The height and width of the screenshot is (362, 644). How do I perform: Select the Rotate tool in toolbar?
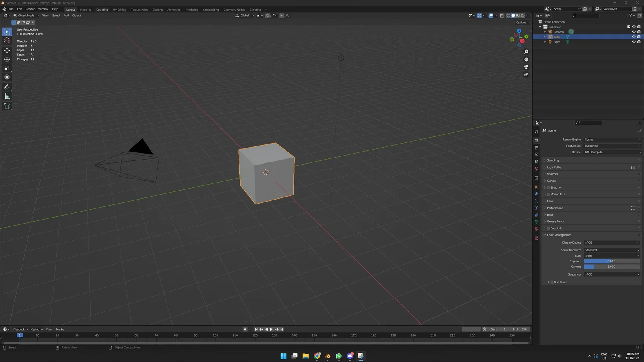[7, 59]
